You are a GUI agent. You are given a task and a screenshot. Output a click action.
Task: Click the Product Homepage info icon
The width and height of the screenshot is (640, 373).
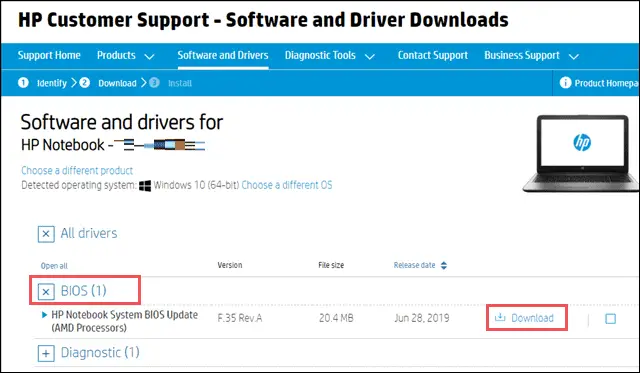(565, 83)
